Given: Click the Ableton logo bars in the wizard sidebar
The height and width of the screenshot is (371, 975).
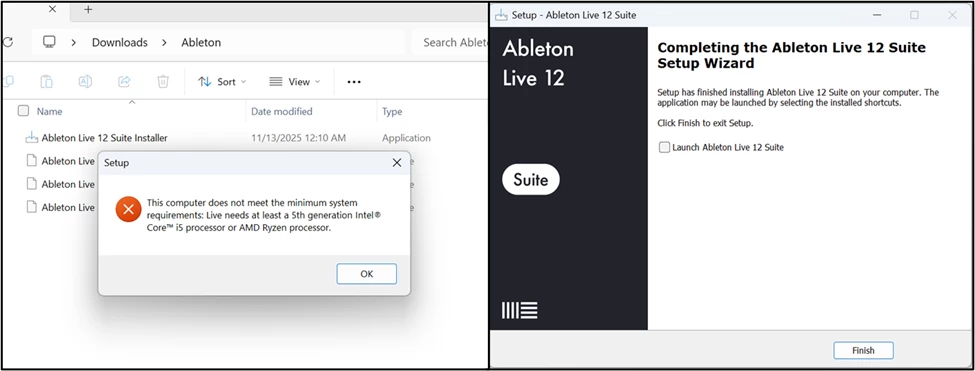Looking at the screenshot, I should coord(519,311).
